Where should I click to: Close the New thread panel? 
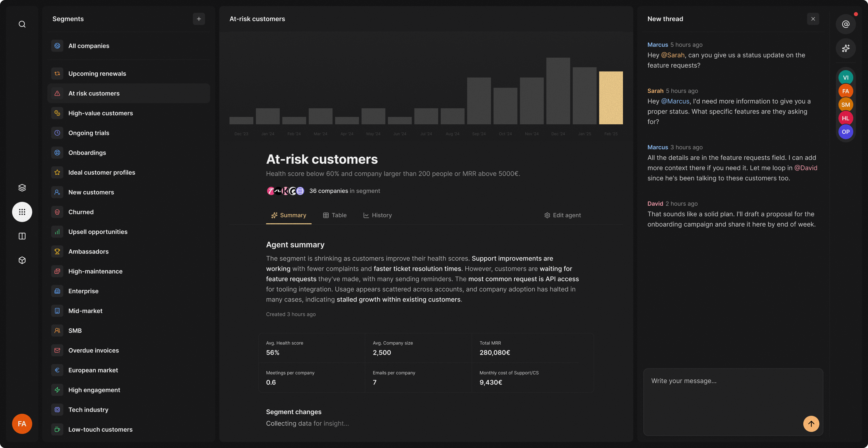click(814, 19)
